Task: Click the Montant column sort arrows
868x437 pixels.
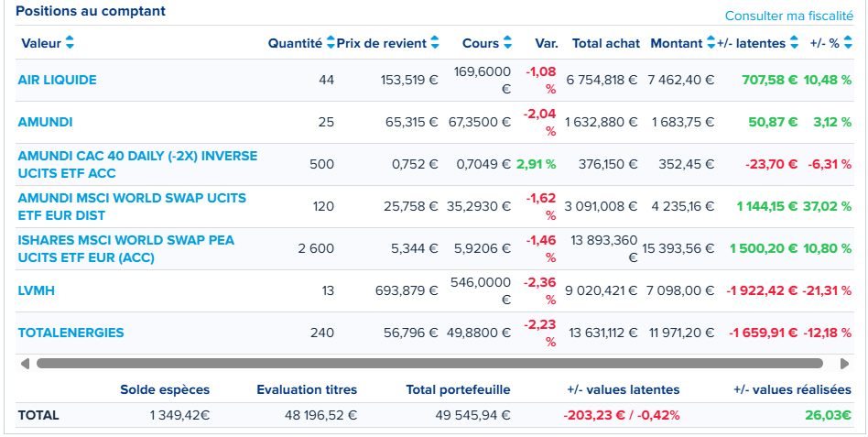Action: (711, 43)
